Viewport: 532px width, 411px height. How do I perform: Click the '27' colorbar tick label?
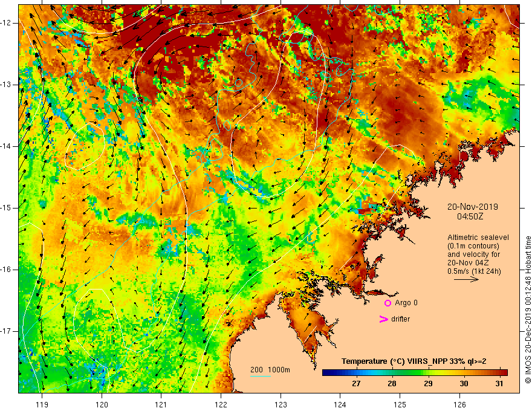356,384
